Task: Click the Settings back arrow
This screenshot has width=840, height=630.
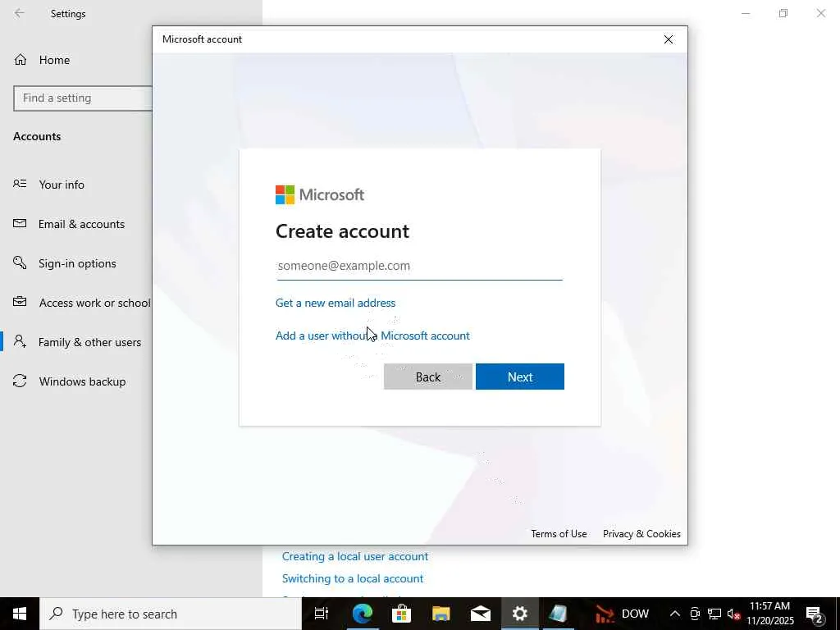Action: coord(20,13)
